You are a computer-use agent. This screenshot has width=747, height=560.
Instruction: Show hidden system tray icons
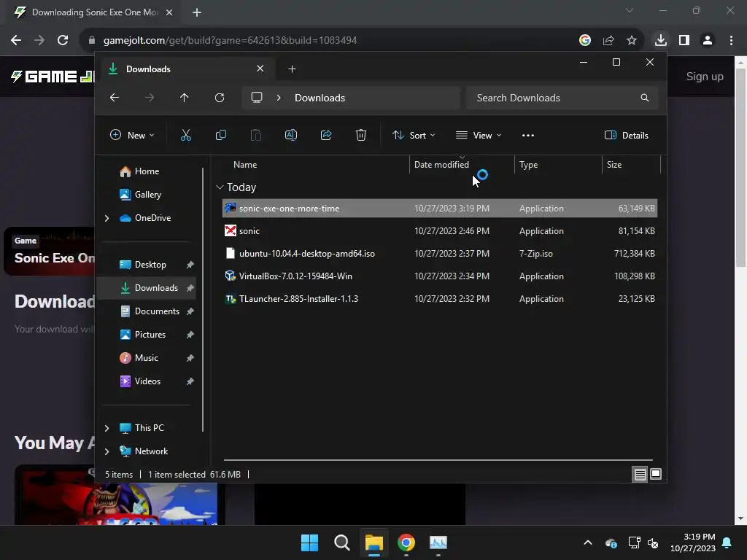click(x=588, y=542)
